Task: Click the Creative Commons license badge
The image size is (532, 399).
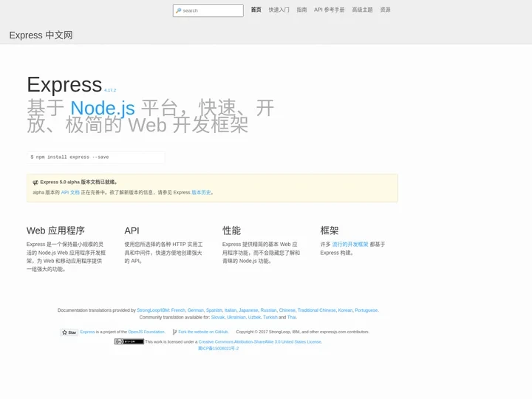Action: pyautogui.click(x=129, y=341)
